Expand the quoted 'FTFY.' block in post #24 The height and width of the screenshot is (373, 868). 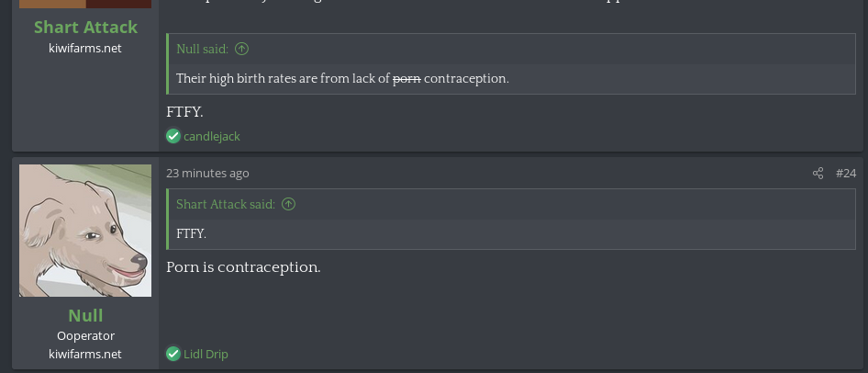pyautogui.click(x=191, y=233)
